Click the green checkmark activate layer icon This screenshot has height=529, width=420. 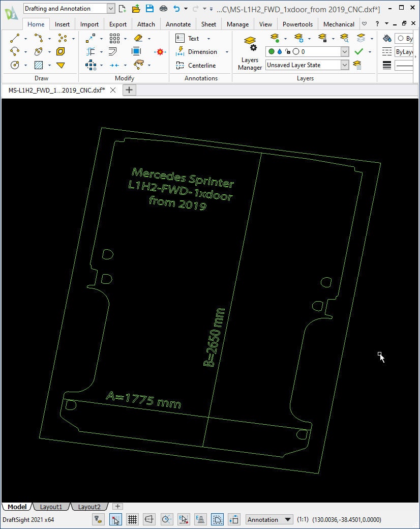tap(359, 51)
